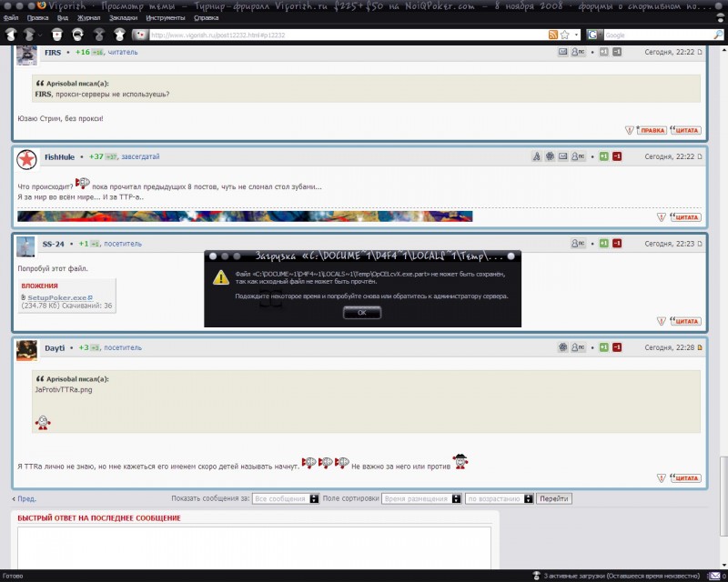Expand the Время размещения sort field dropdown
728x582 pixels.
(421, 498)
